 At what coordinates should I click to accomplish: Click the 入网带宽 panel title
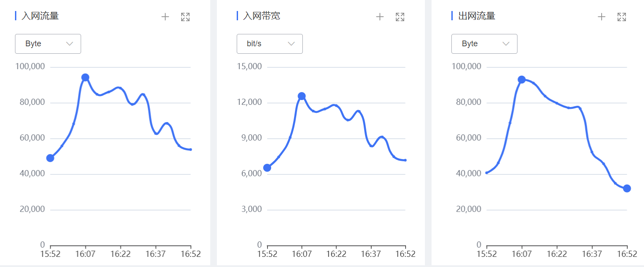point(261,16)
